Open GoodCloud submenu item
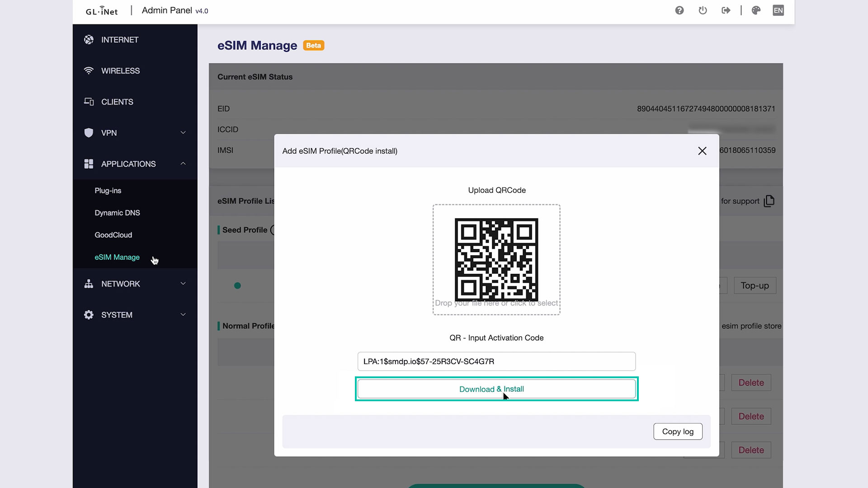The image size is (868, 488). [113, 235]
